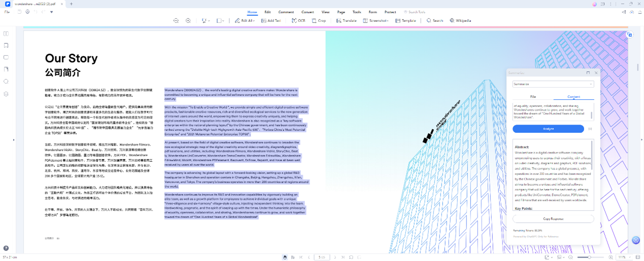Screen dimensions: 644x261
Task: Click the Add Text tool
Action: click(270, 21)
